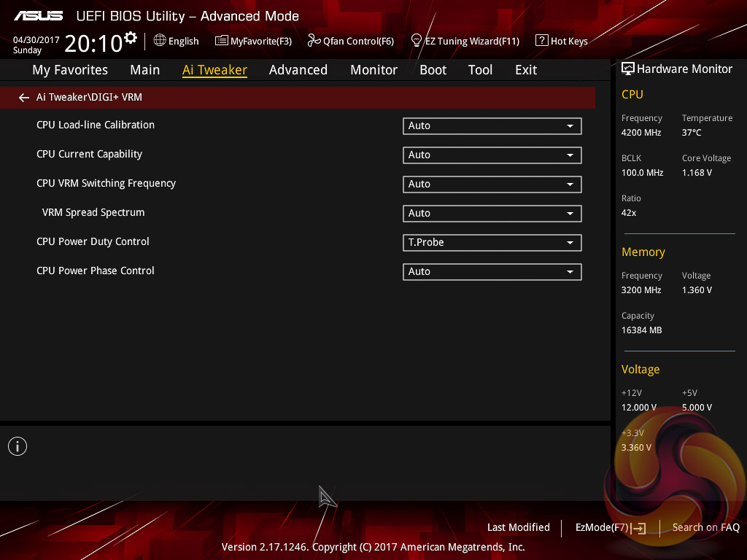
Task: Click the 04/30/2017 date text
Action: (36, 40)
